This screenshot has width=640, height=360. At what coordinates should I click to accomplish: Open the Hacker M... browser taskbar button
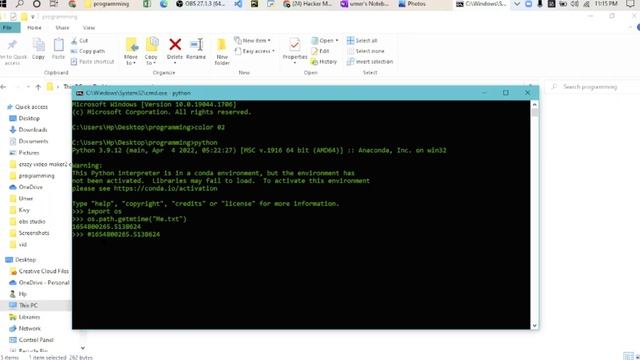[308, 4]
